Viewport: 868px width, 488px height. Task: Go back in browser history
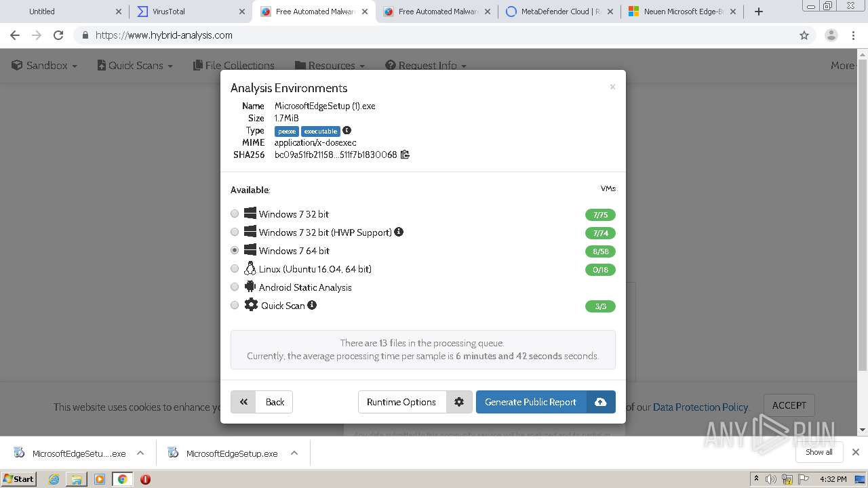15,35
